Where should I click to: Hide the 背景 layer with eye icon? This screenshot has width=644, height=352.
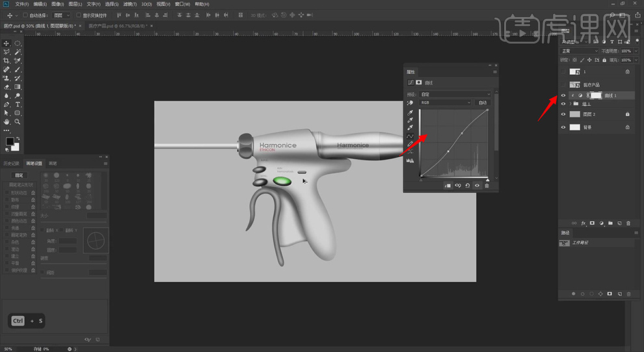[563, 128]
